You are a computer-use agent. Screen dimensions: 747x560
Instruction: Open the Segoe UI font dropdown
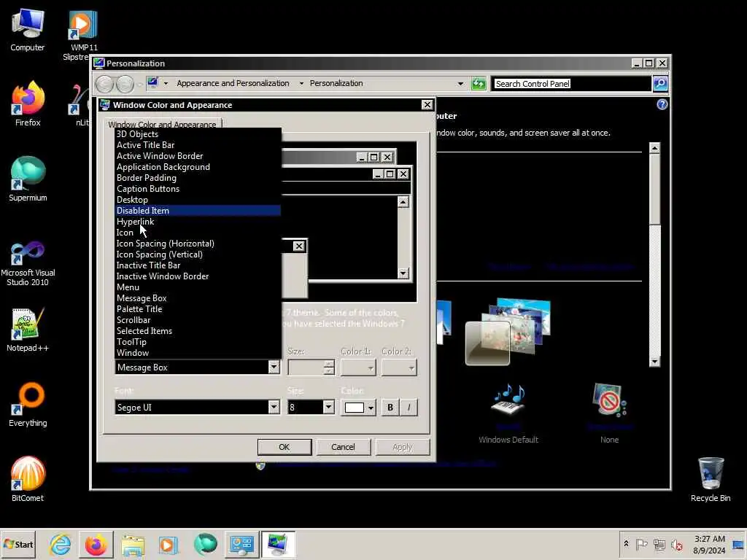pos(274,407)
